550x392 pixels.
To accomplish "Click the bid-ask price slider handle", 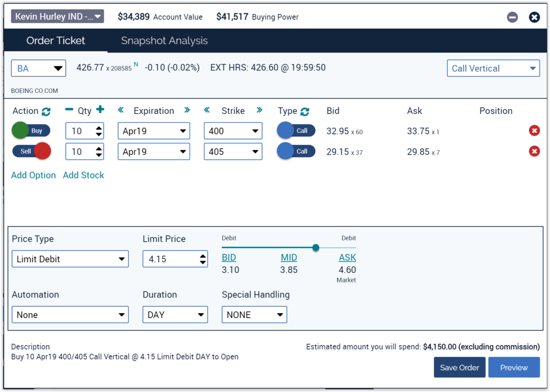I will tap(316, 248).
